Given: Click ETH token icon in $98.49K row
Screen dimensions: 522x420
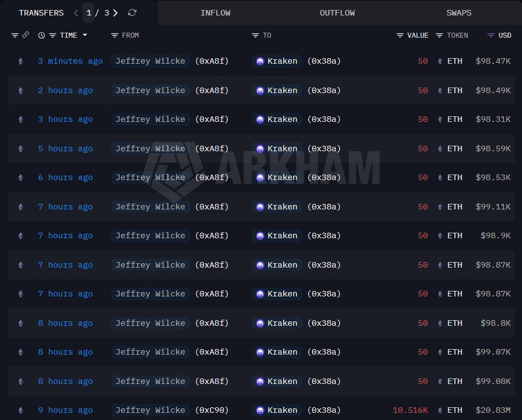Looking at the screenshot, I should click(440, 90).
